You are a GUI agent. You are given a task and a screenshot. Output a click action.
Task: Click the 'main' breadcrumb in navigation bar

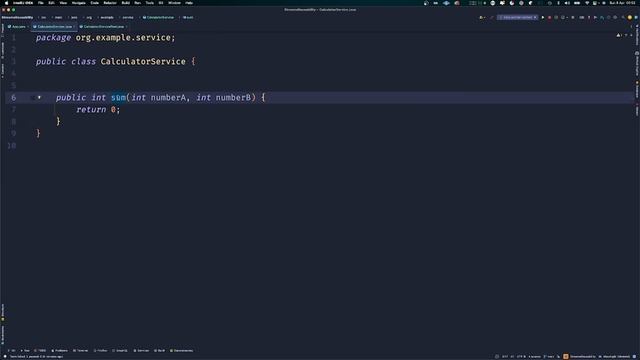(58, 18)
